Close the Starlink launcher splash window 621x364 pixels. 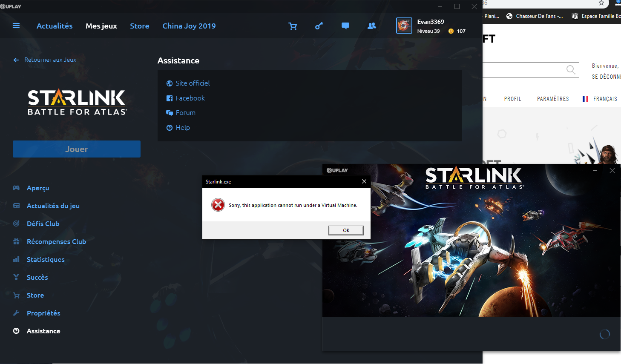tap(612, 170)
